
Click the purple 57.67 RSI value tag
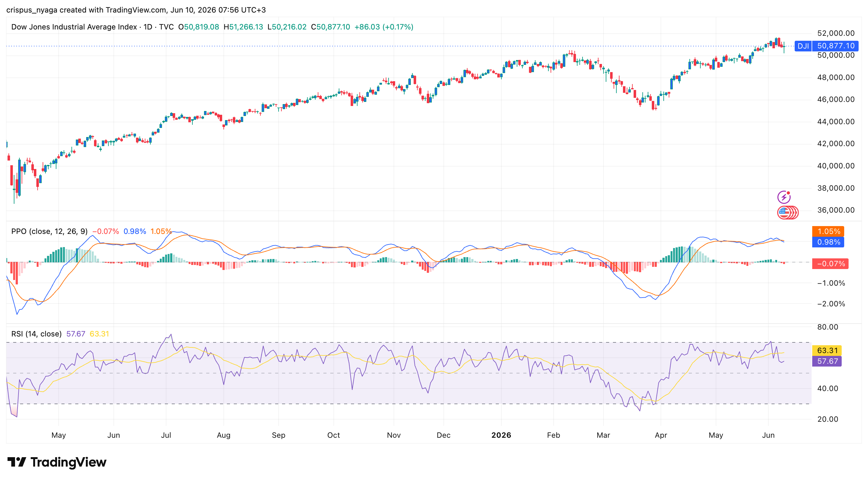click(827, 361)
